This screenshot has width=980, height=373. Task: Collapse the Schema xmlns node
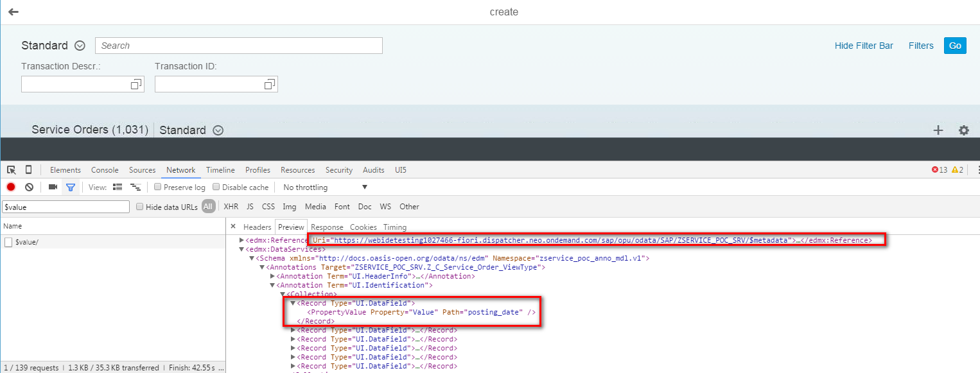click(252, 258)
